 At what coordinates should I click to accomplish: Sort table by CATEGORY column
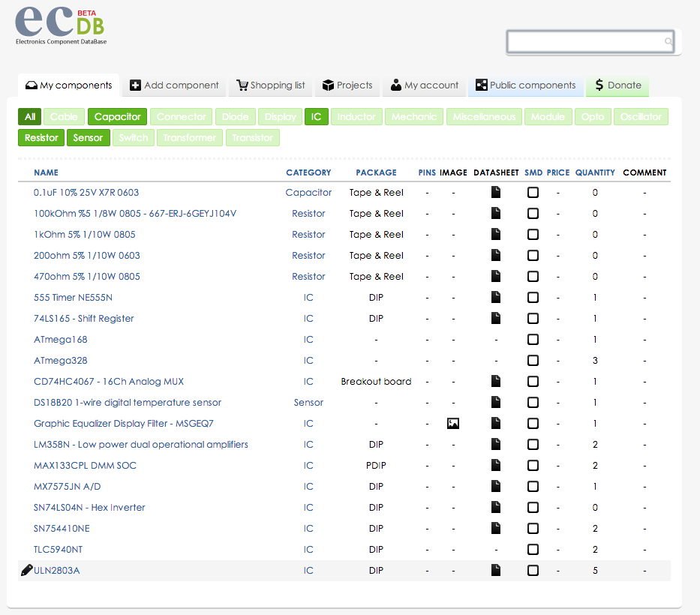[308, 172]
